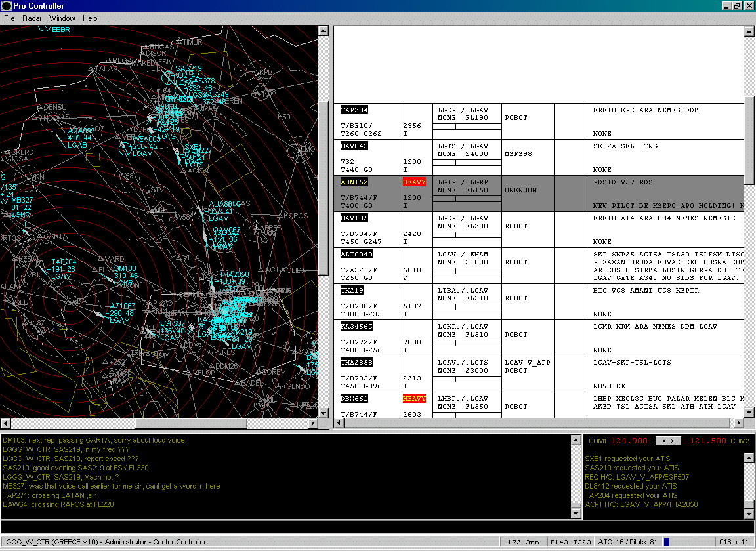Select the OAV135 flight strip callsign
This screenshot has width=756, height=551.
click(x=354, y=218)
